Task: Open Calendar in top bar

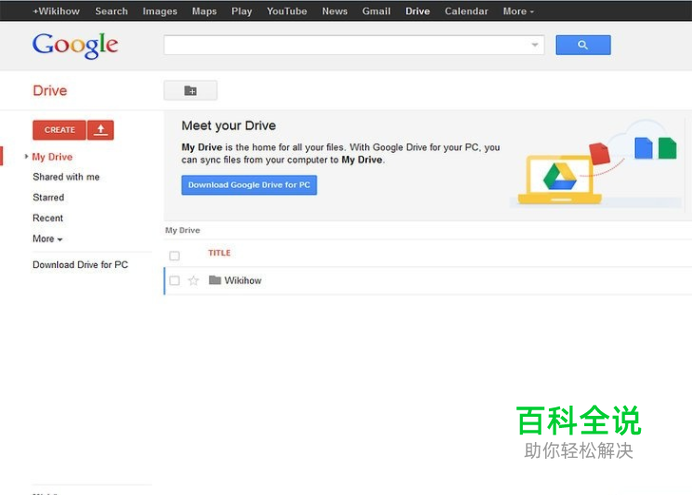Action: pyautogui.click(x=466, y=11)
